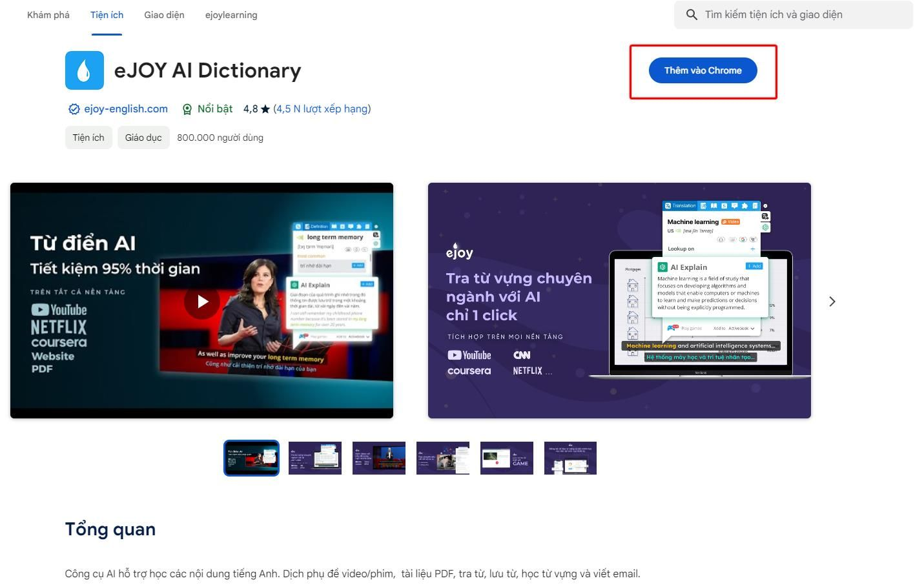
Task: Click the search magnifier icon
Action: (692, 15)
